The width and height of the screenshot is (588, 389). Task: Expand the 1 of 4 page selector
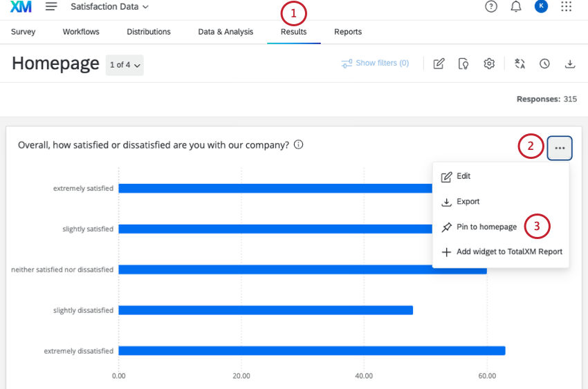click(x=125, y=65)
